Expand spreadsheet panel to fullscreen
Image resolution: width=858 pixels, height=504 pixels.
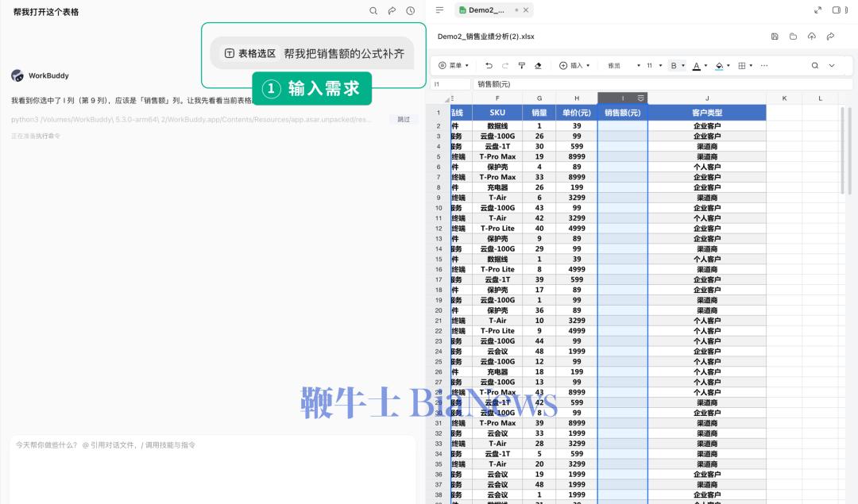[x=817, y=10]
